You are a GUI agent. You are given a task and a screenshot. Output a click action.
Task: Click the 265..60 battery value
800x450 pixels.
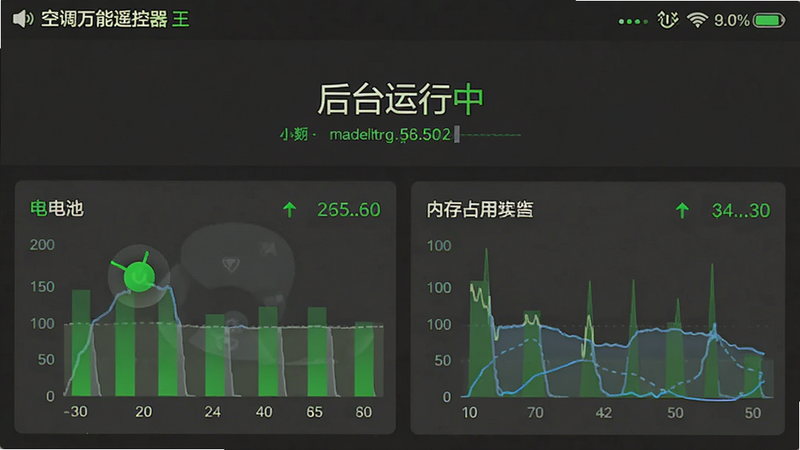[x=348, y=210]
